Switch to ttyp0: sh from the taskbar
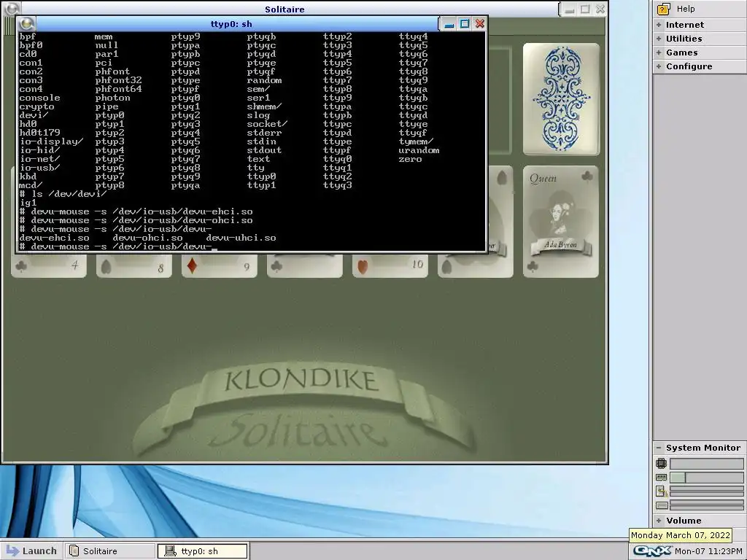747x560 pixels. [203, 551]
